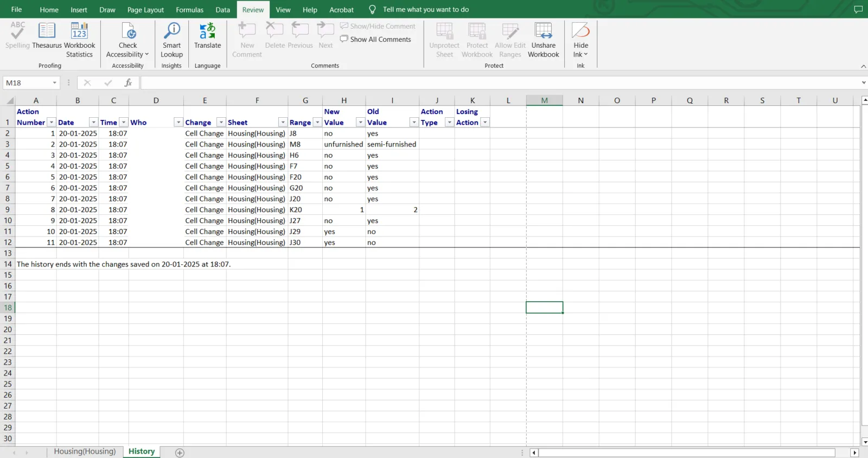The width and height of the screenshot is (868, 458).
Task: Expand the Check Accessibility dropdown arrow
Action: pyautogui.click(x=146, y=54)
